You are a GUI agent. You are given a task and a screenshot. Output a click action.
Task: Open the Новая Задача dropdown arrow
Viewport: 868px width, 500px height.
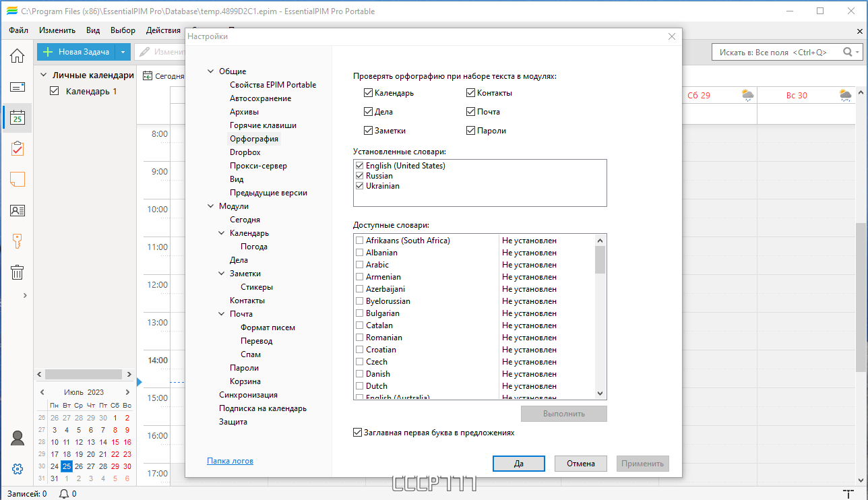[x=123, y=52]
